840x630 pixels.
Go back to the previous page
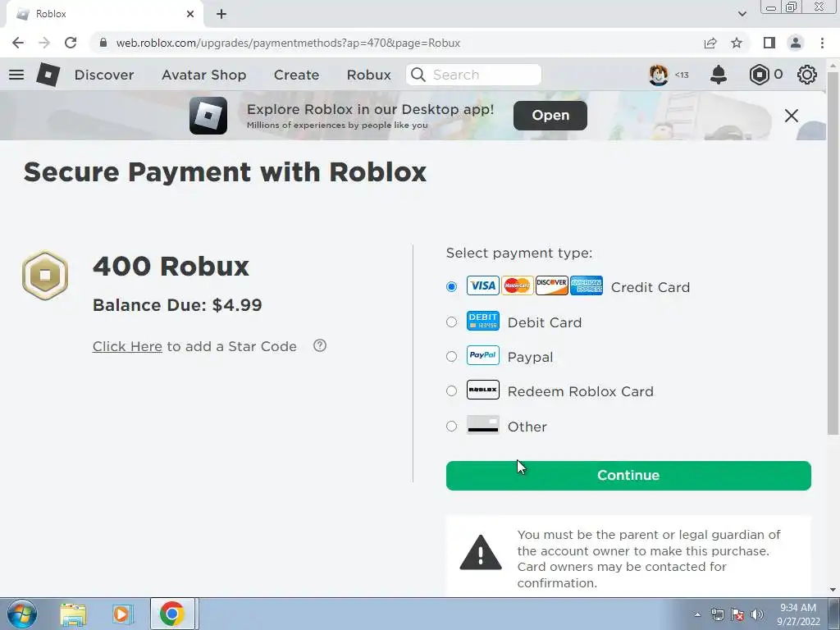pos(18,43)
